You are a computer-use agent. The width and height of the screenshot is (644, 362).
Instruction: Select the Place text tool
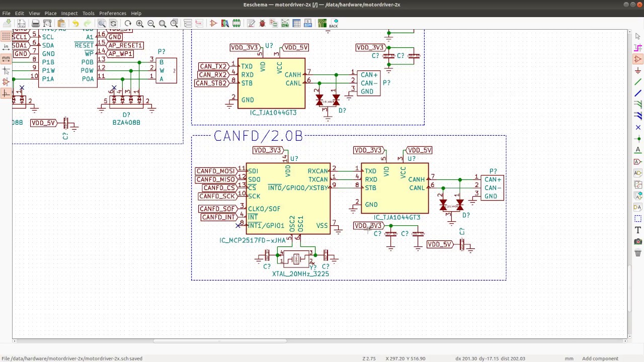tap(638, 230)
